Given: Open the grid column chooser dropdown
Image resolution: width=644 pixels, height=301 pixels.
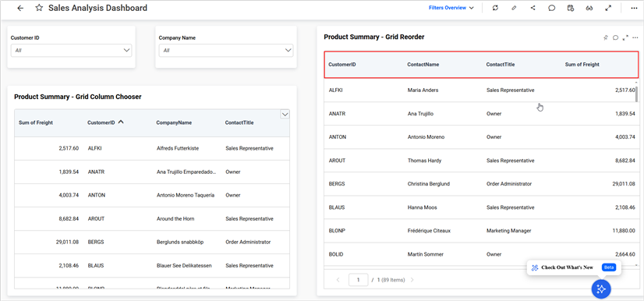Looking at the screenshot, I should click(x=285, y=115).
